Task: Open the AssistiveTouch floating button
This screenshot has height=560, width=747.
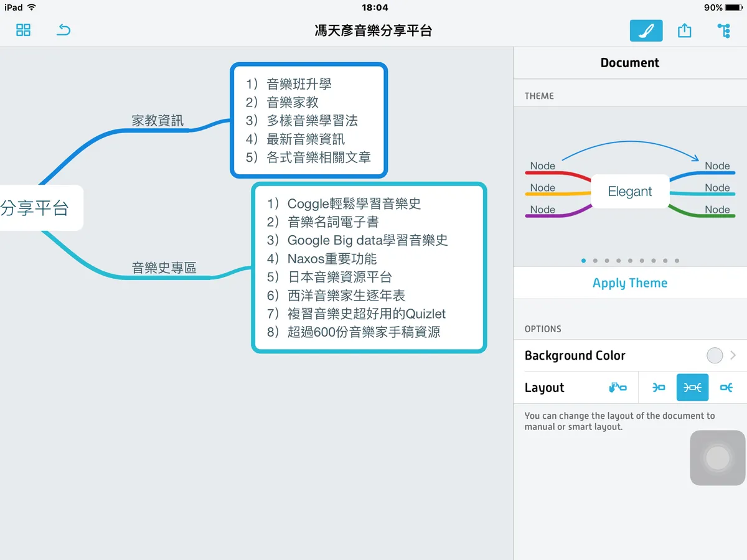Action: [x=718, y=458]
